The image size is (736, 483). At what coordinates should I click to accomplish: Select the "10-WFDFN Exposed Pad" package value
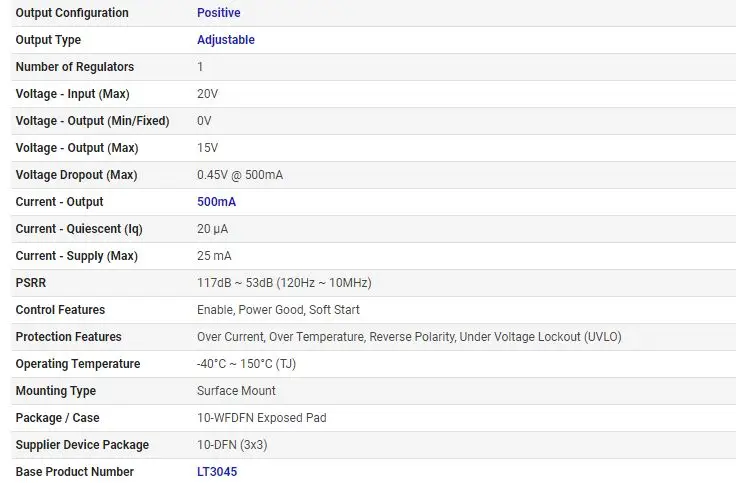click(x=261, y=418)
